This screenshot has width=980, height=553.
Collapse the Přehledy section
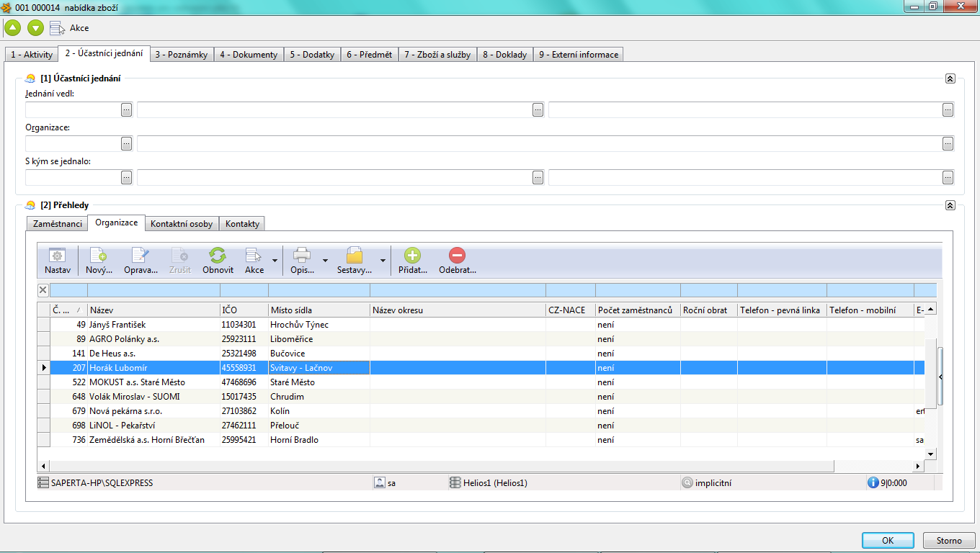(x=950, y=205)
